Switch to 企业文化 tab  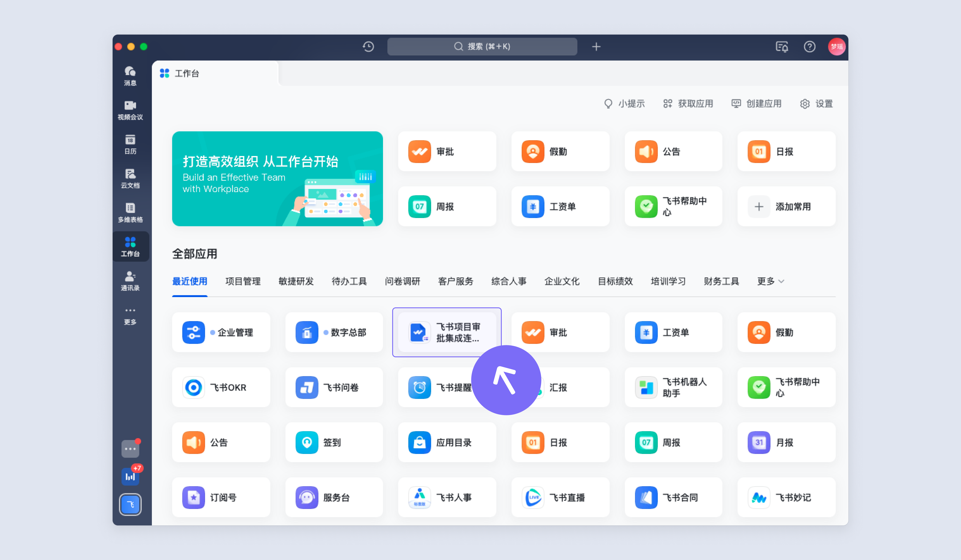click(x=562, y=281)
